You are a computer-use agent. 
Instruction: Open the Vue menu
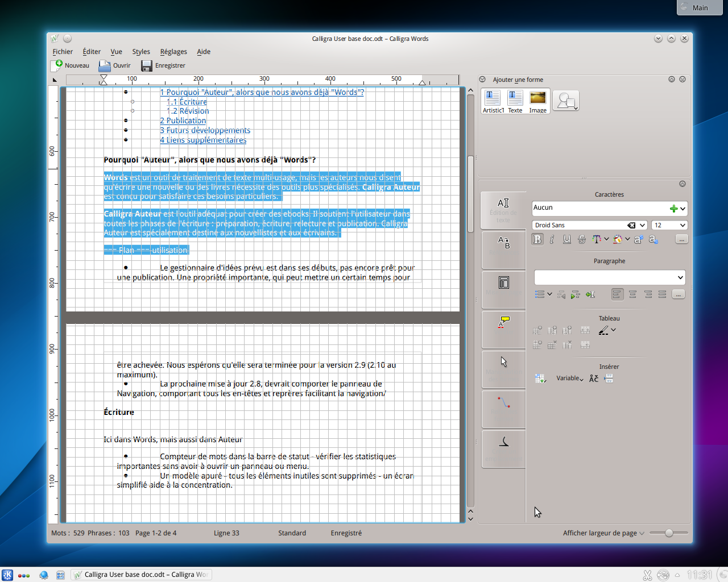tap(117, 52)
